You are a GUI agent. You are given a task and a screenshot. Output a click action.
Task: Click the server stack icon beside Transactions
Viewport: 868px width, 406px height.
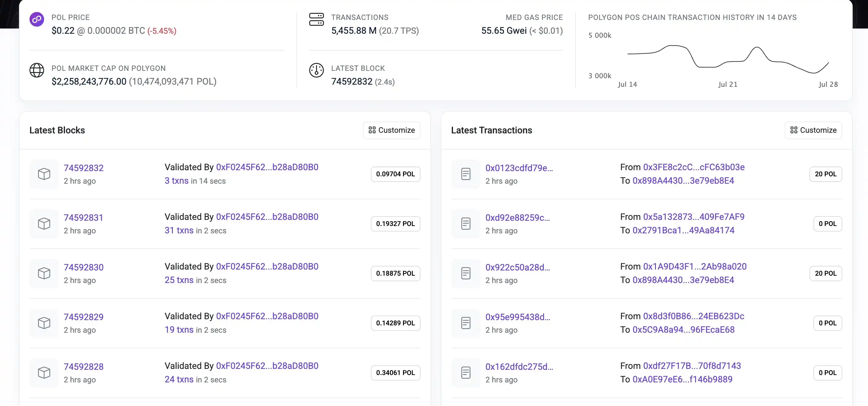tap(316, 19)
